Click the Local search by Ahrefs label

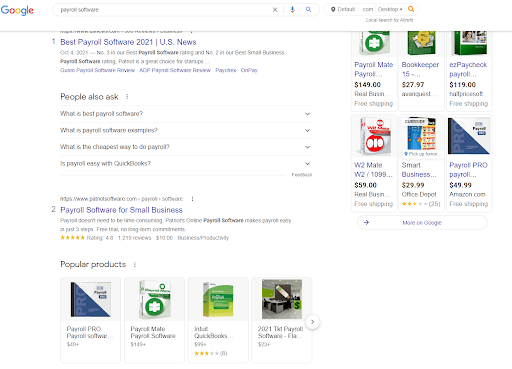coord(389,20)
